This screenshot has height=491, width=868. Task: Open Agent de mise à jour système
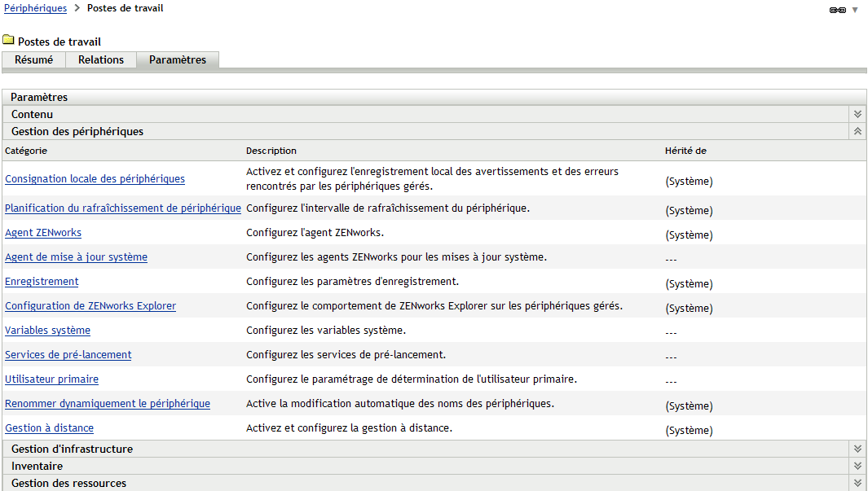[76, 256]
